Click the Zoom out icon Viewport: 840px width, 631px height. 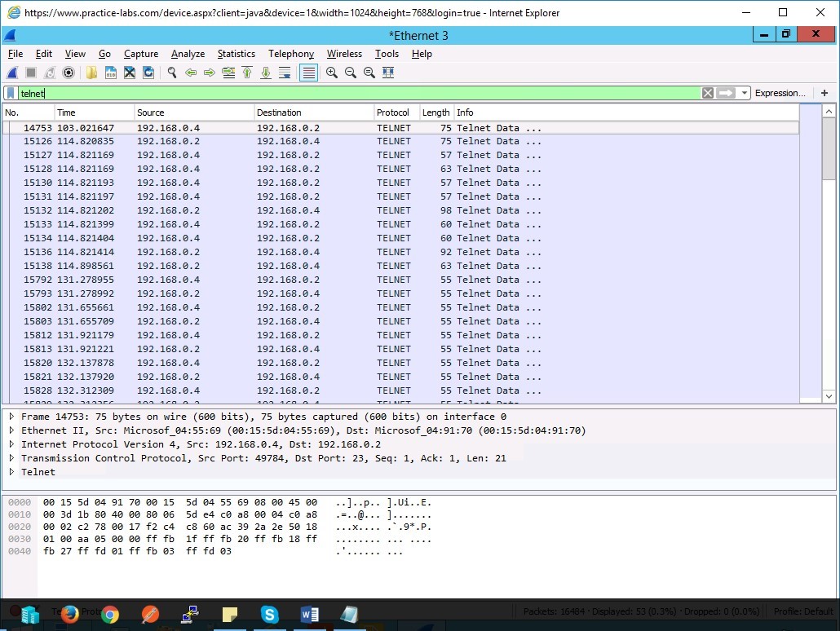tap(351, 73)
